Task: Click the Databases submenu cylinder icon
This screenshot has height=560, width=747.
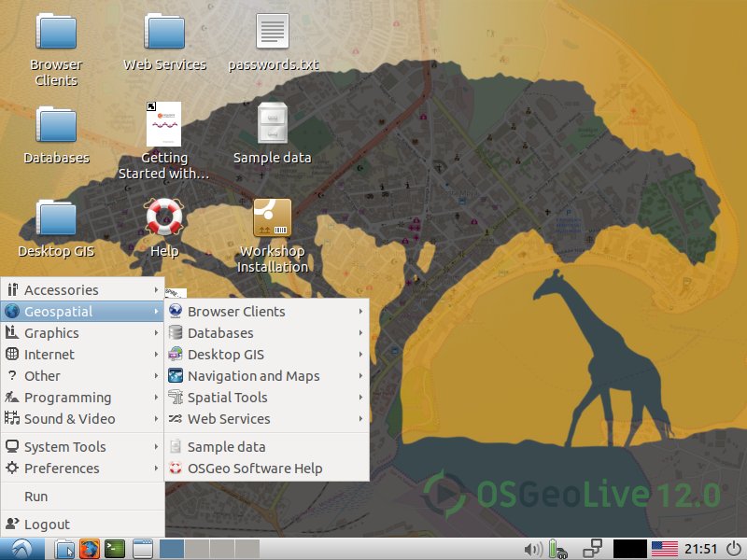Action: (176, 333)
